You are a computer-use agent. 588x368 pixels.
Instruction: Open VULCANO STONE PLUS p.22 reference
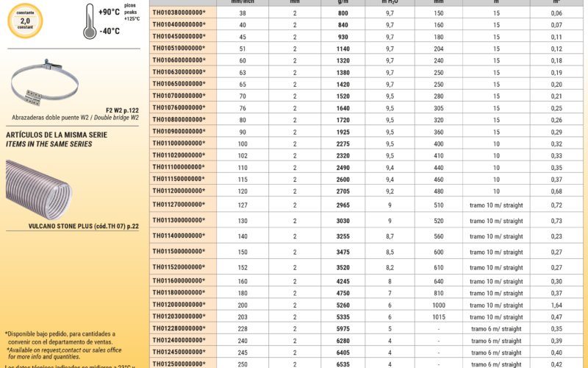83,226
